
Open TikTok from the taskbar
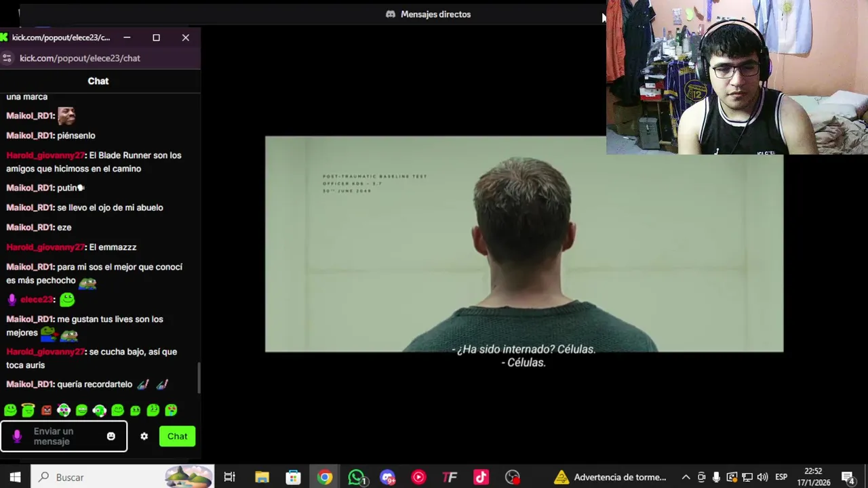tap(481, 477)
